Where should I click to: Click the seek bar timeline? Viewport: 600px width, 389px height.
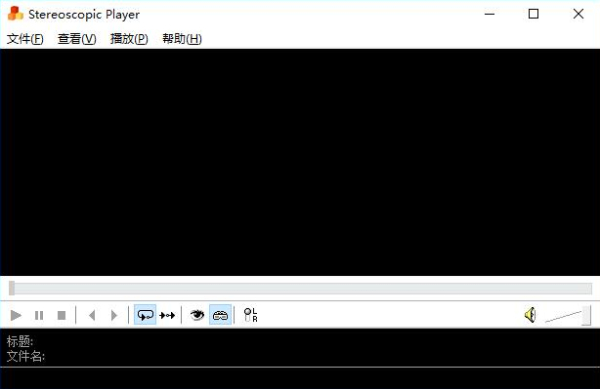300,288
